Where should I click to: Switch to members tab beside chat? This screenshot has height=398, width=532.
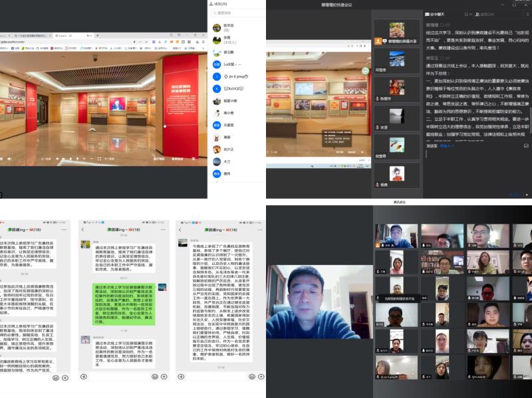[485, 14]
